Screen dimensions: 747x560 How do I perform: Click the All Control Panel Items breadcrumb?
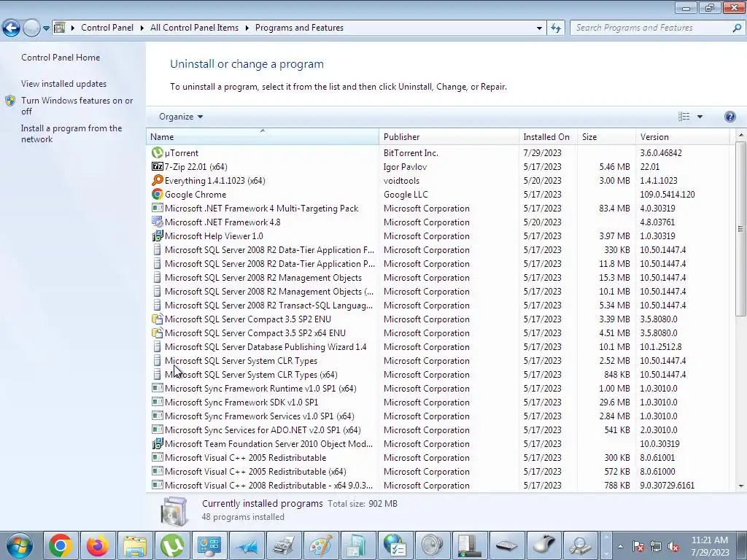coord(194,28)
